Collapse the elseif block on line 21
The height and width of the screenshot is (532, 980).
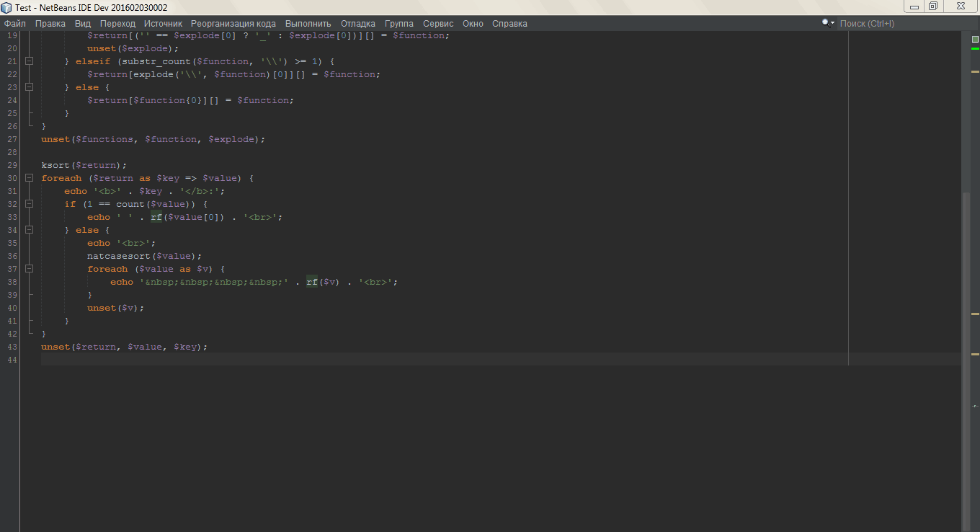(30, 61)
